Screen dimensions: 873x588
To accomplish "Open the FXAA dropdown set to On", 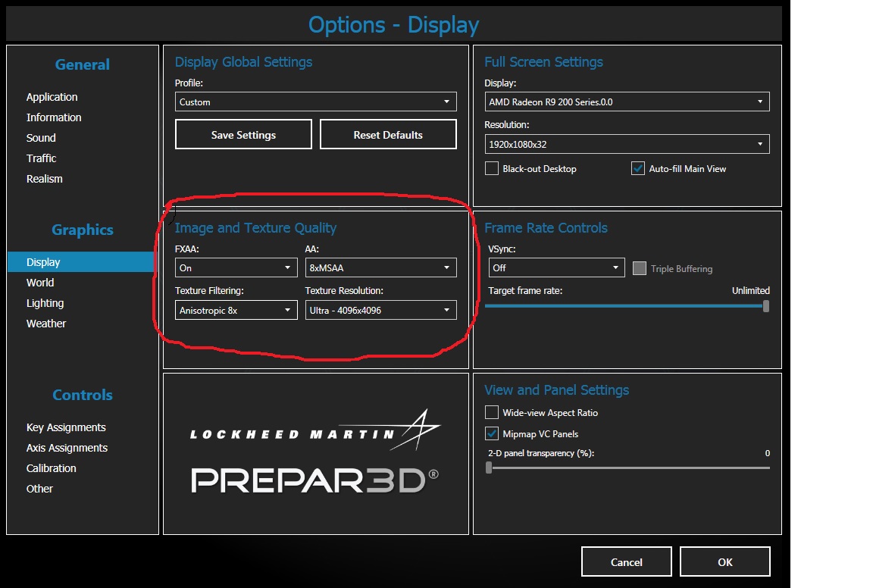I will coord(236,267).
